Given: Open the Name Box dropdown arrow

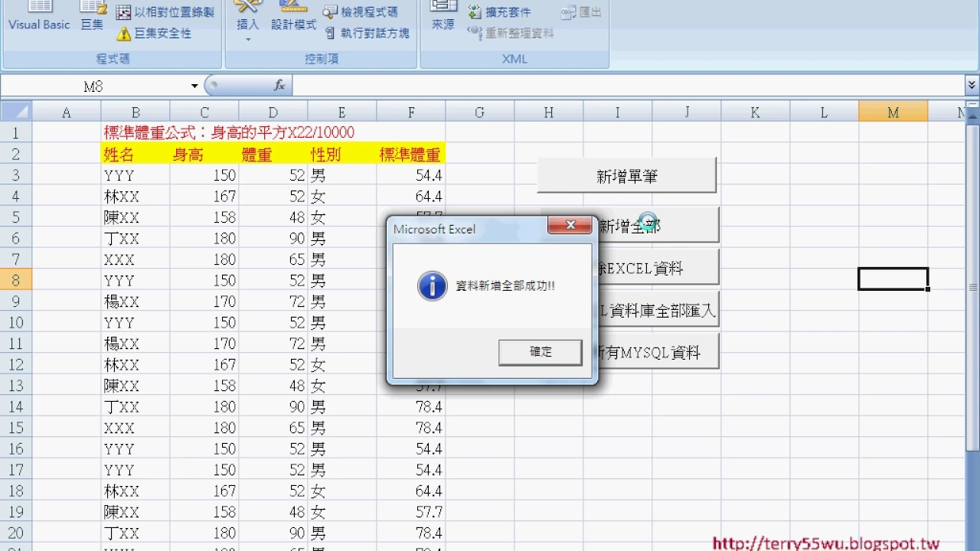Looking at the screenshot, I should click(x=194, y=86).
